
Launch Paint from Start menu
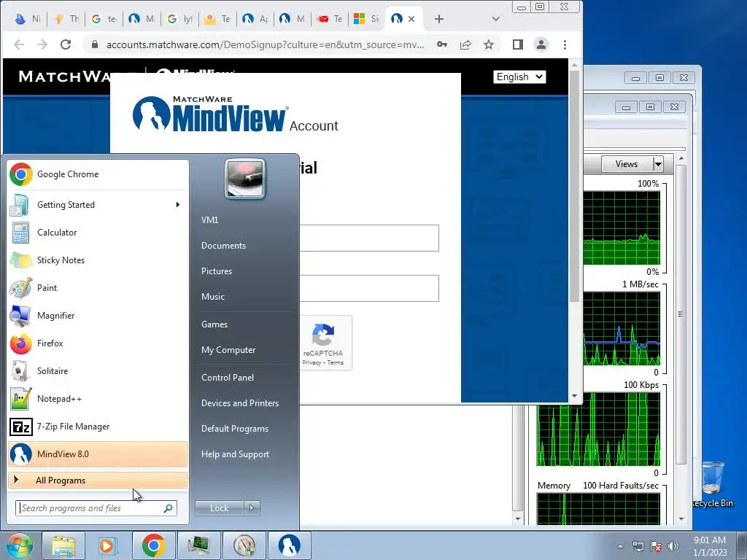coord(98,287)
